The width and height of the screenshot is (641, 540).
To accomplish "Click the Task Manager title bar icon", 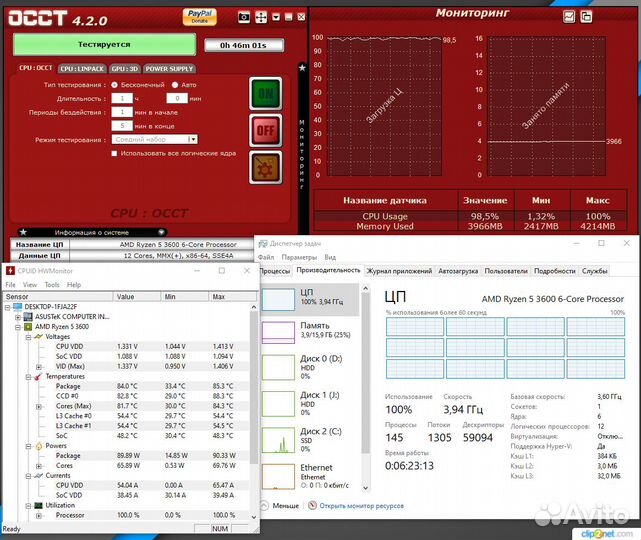I will (x=263, y=244).
